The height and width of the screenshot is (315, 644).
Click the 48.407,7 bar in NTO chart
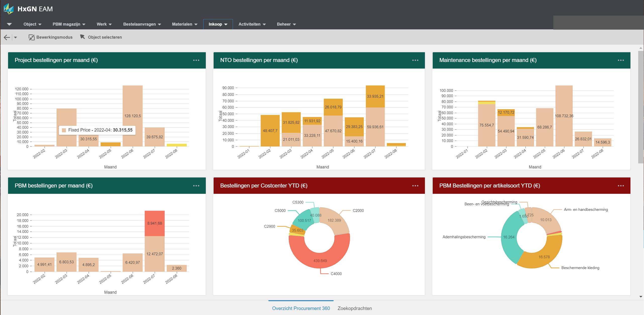(270, 131)
